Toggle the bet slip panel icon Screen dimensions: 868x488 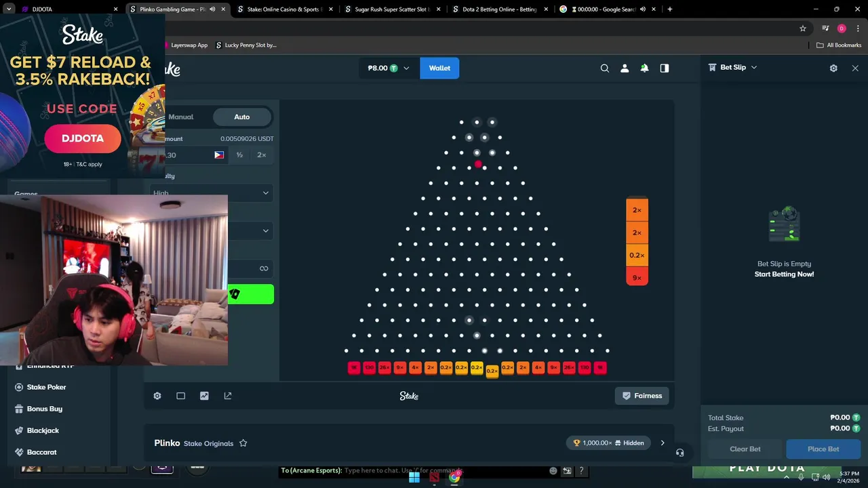(665, 68)
